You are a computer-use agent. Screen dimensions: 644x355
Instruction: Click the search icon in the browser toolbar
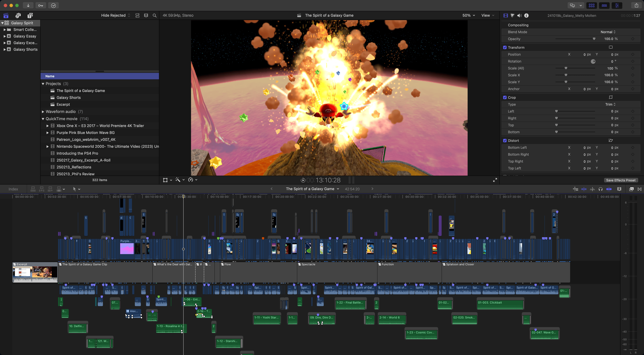tap(155, 15)
